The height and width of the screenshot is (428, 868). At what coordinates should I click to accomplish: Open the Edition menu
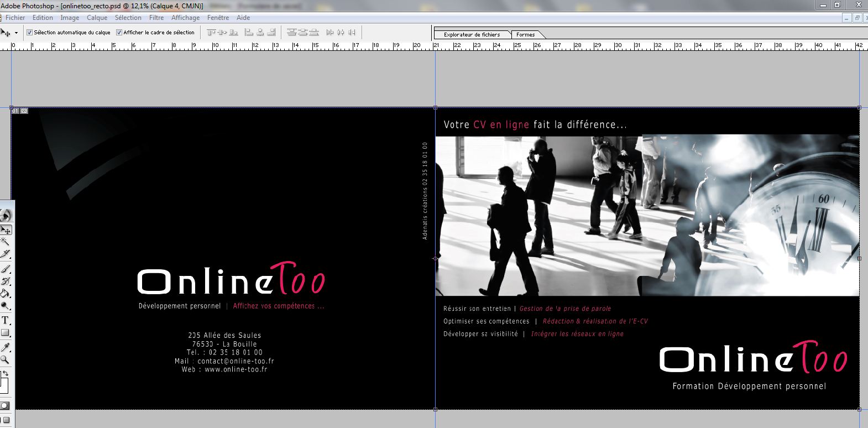click(x=43, y=18)
